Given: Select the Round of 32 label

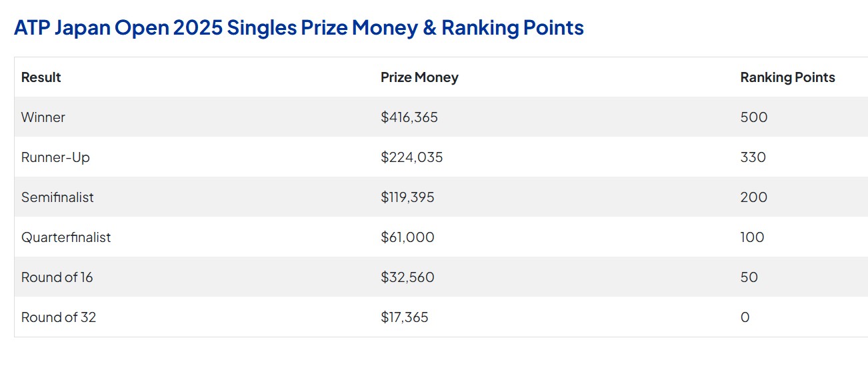Looking at the screenshot, I should [59, 317].
